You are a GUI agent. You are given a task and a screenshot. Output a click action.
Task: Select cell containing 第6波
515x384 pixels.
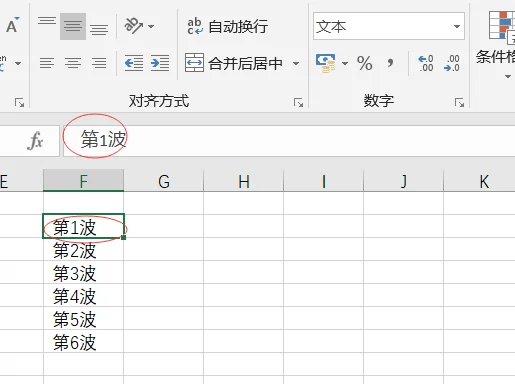[83, 341]
